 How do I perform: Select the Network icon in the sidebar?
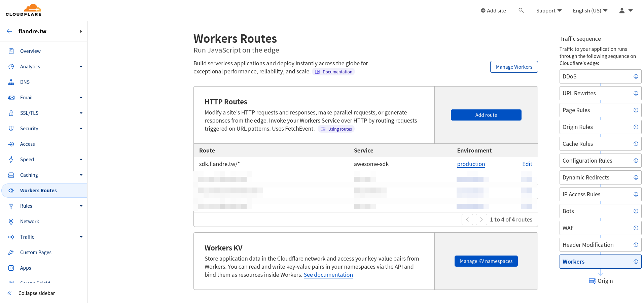pyautogui.click(x=11, y=221)
